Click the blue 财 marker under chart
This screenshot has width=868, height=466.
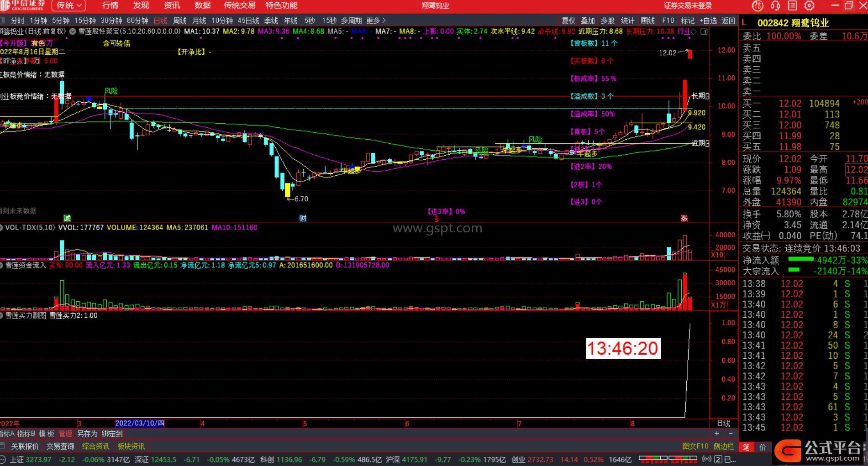tap(303, 218)
